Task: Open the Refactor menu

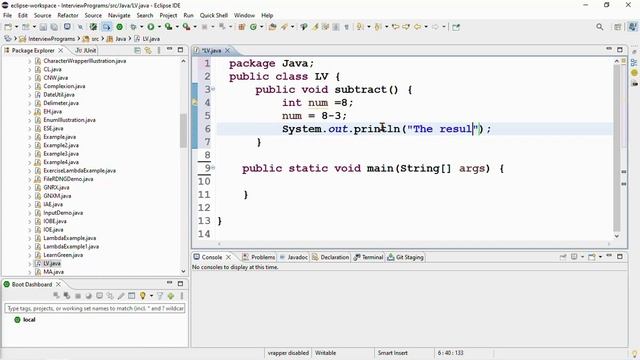Action: coord(68,16)
